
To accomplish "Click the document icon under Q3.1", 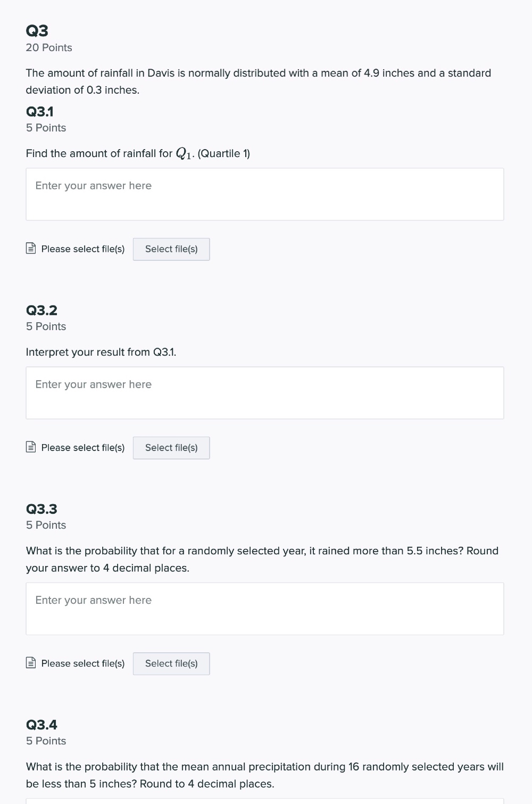I will (31, 249).
